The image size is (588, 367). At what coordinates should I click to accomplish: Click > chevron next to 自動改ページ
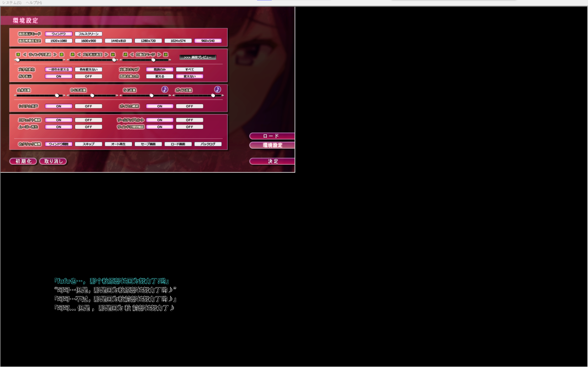pyautogui.click(x=159, y=54)
